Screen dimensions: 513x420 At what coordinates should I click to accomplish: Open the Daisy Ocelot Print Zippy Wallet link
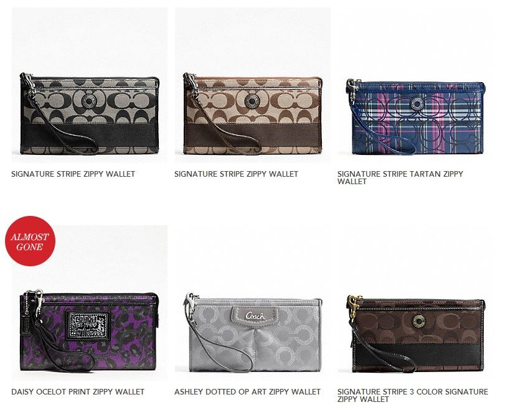(x=78, y=391)
